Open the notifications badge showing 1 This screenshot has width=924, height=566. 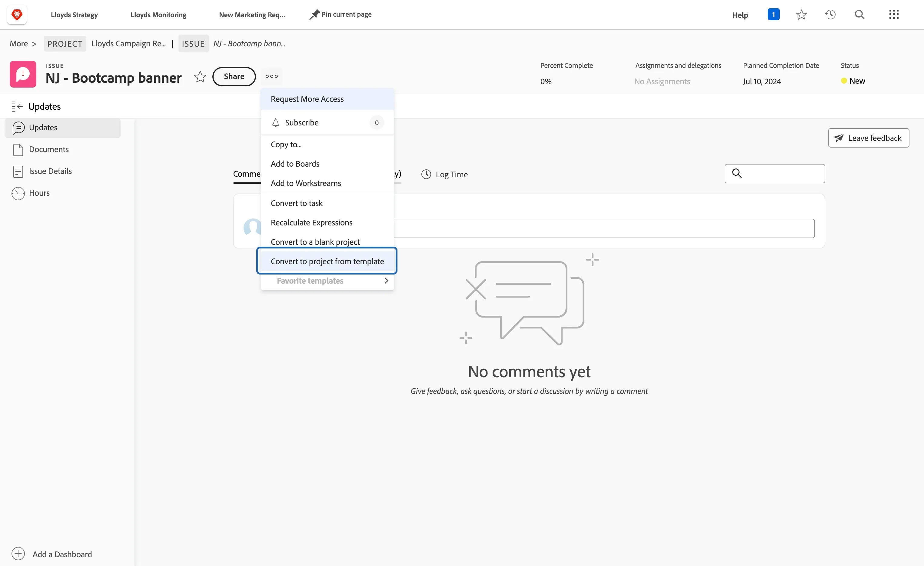click(x=773, y=15)
